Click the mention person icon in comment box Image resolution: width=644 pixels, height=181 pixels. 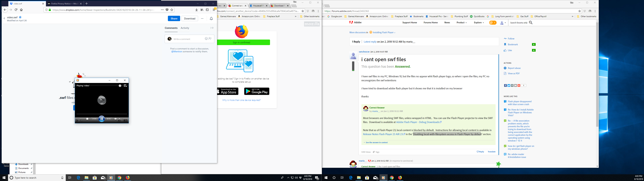coord(210,39)
